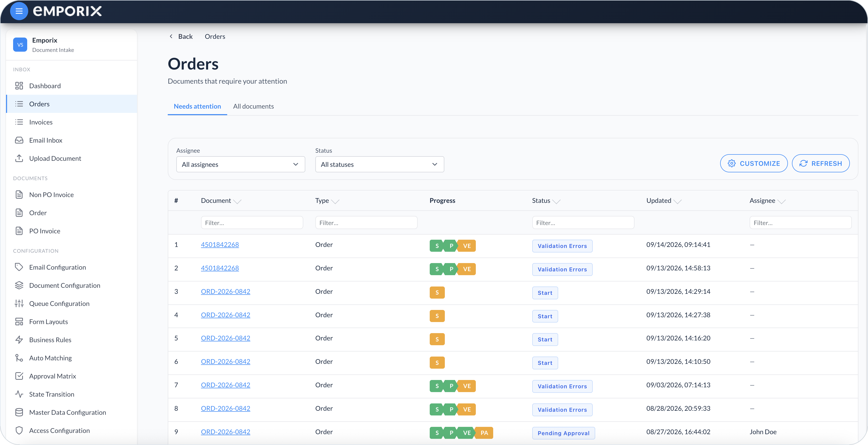Image resolution: width=868 pixels, height=445 pixels.
Task: Click the Start status badge in row 3
Action: point(545,293)
